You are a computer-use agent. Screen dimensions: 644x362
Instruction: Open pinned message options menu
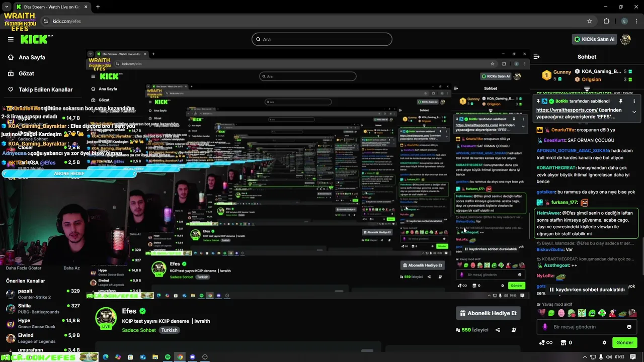click(x=634, y=101)
